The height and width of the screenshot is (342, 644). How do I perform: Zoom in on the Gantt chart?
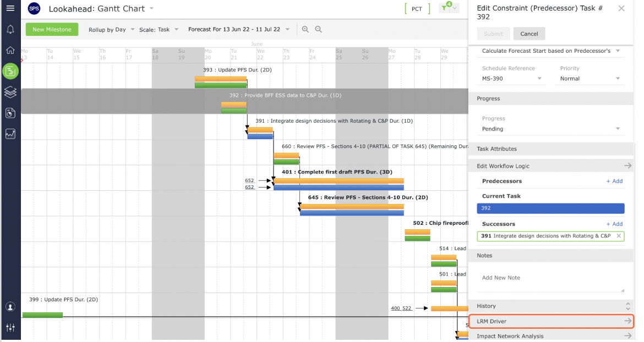[x=305, y=30]
